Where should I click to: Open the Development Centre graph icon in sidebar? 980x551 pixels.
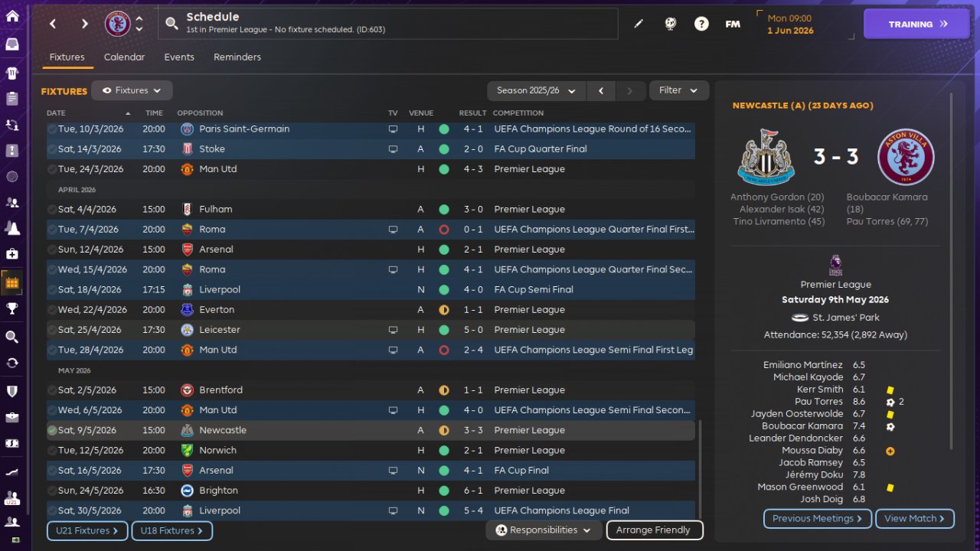point(12,471)
